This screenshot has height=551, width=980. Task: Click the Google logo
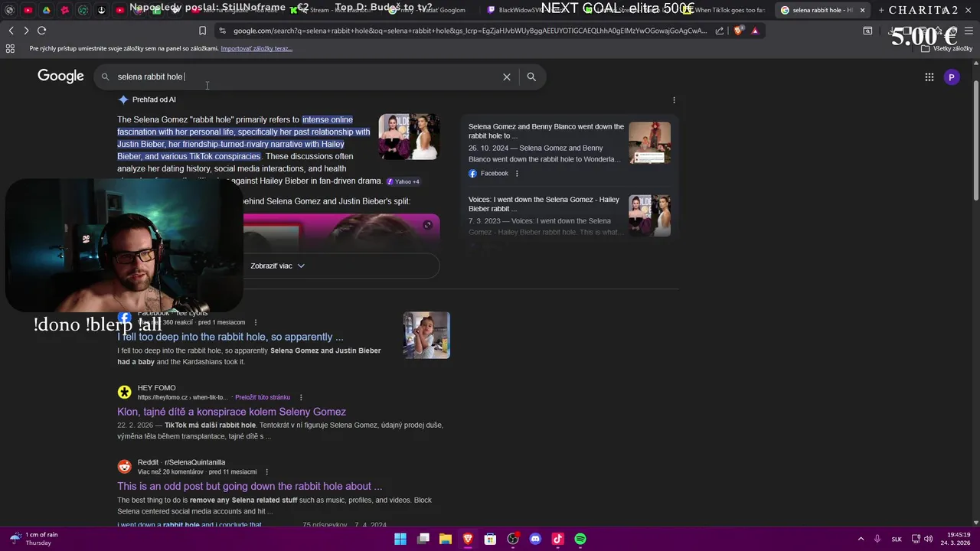click(x=60, y=76)
